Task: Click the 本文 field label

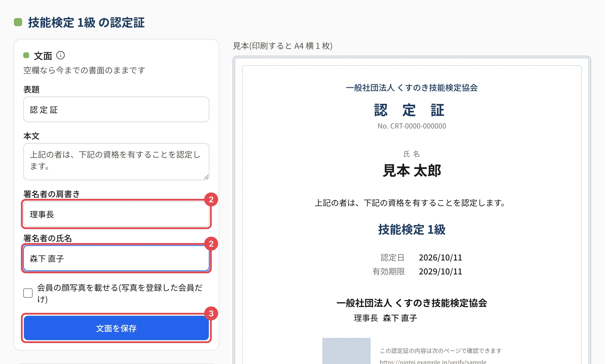Action: click(x=31, y=136)
